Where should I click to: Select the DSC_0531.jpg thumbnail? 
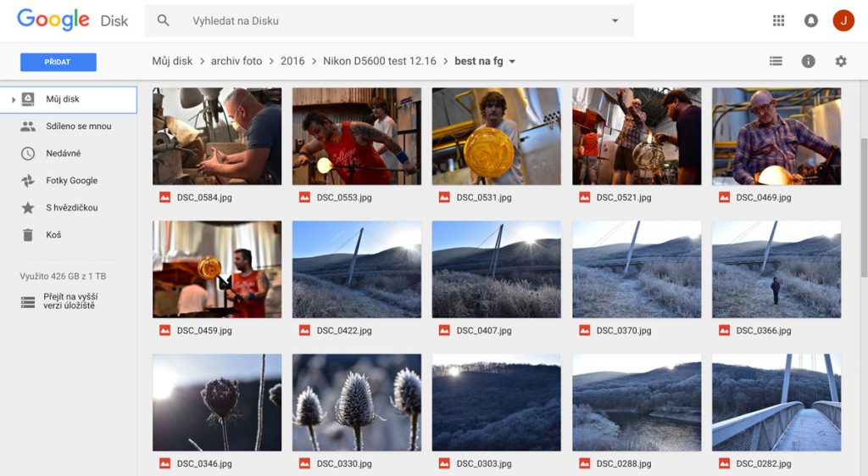[496, 137]
